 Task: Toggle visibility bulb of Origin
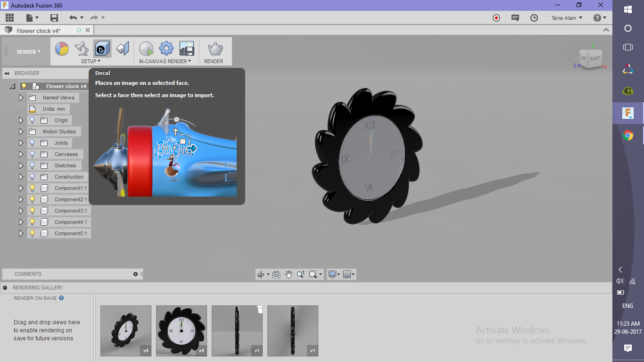click(32, 120)
